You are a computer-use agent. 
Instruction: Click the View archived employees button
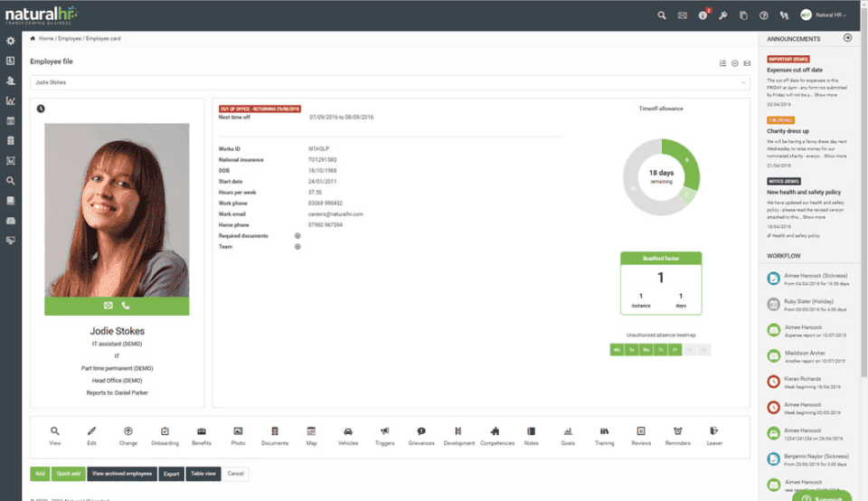coord(122,474)
